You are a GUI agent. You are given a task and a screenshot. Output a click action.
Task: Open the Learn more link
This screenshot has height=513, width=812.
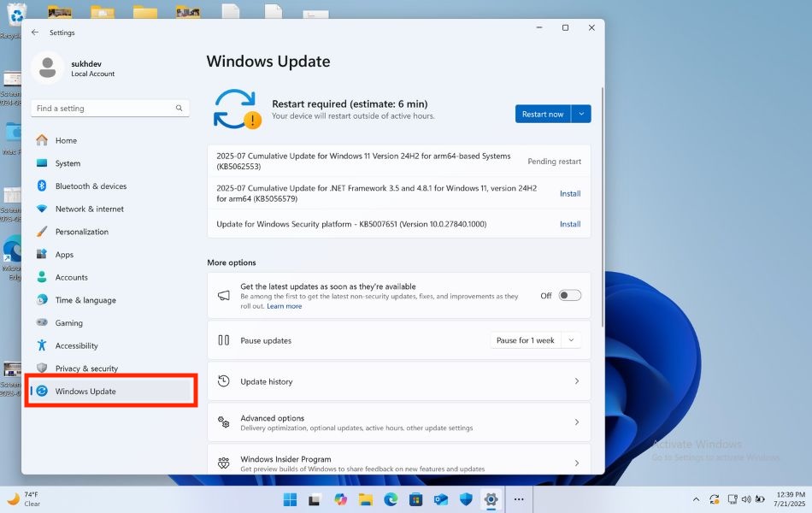pyautogui.click(x=284, y=305)
